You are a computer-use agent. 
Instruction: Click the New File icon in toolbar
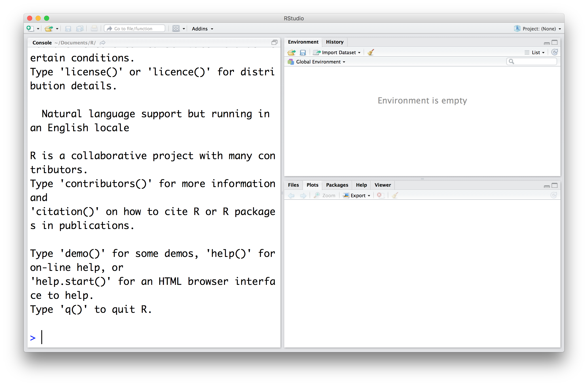tap(30, 29)
